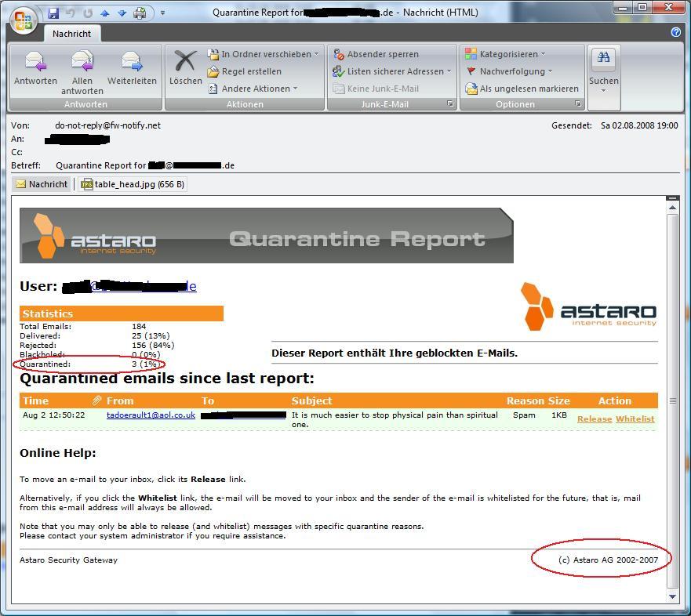This screenshot has width=691, height=616.
Task: Click the 1KB size cell
Action: pos(558,415)
